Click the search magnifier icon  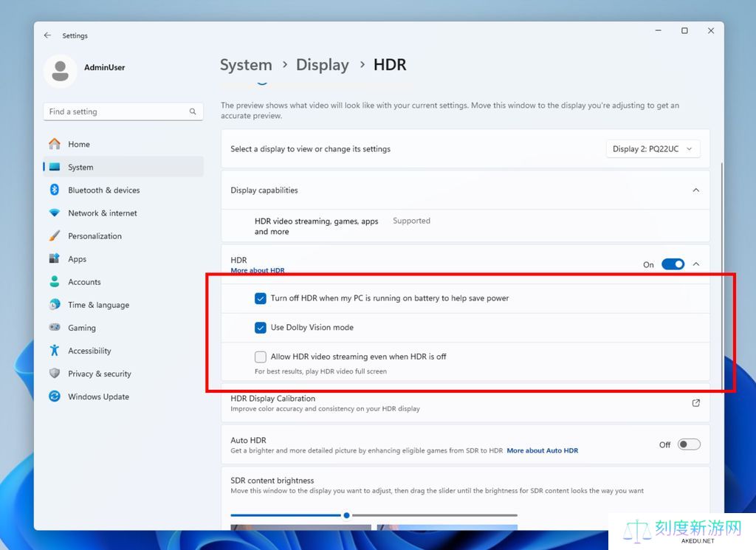pyautogui.click(x=193, y=111)
